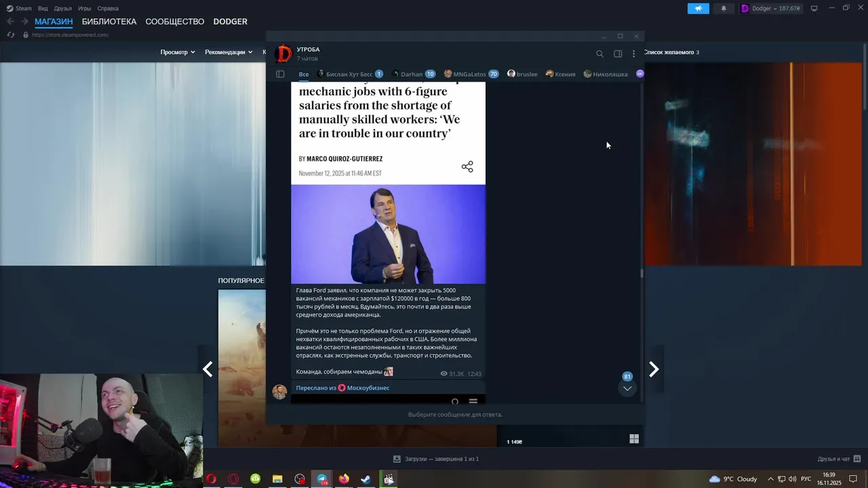
Task: Open Ксения chat tab
Action: [x=561, y=74]
